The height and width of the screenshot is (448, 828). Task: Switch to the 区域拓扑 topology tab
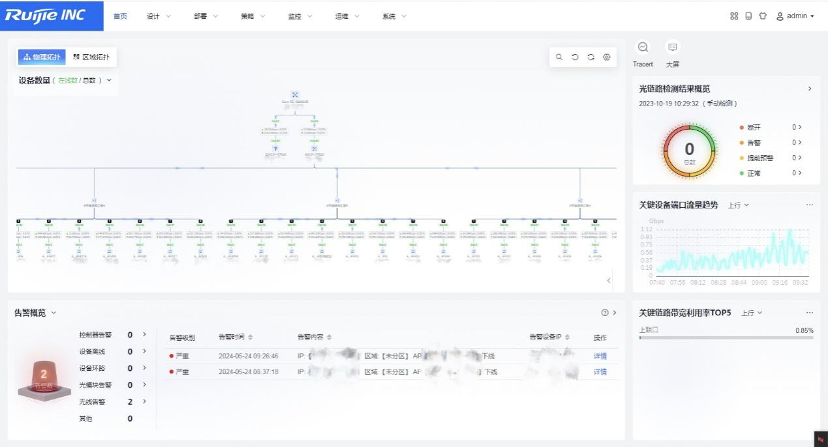pos(91,57)
